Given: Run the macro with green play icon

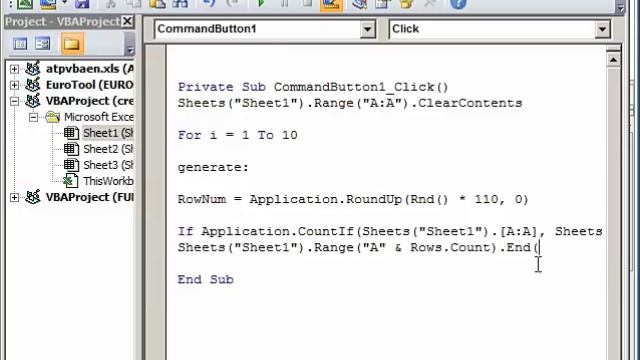Looking at the screenshot, I should 262,4.
